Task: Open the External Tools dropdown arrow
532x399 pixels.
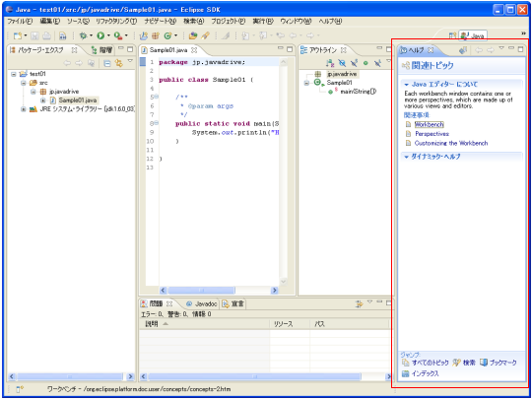Action: (x=126, y=35)
